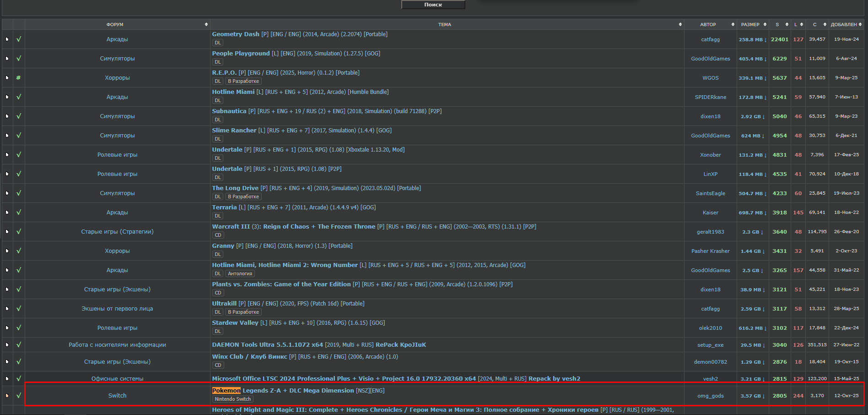The width and height of the screenshot is (868, 415).
Task: Open author catfagg in Geometry Dash row
Action: (710, 39)
